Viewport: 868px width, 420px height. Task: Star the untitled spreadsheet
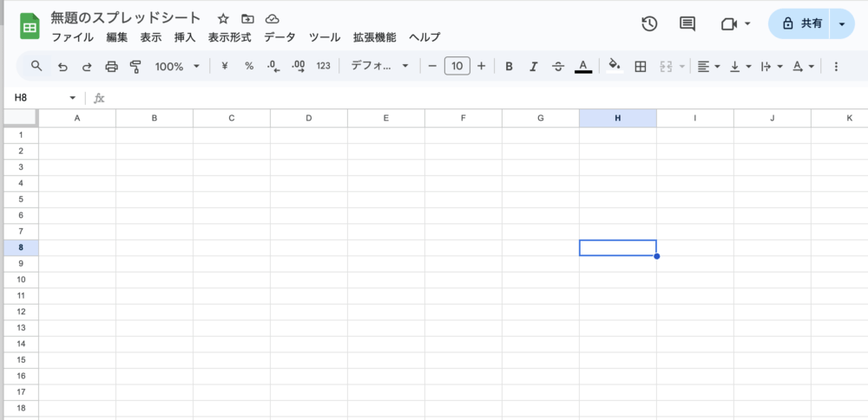tap(223, 18)
